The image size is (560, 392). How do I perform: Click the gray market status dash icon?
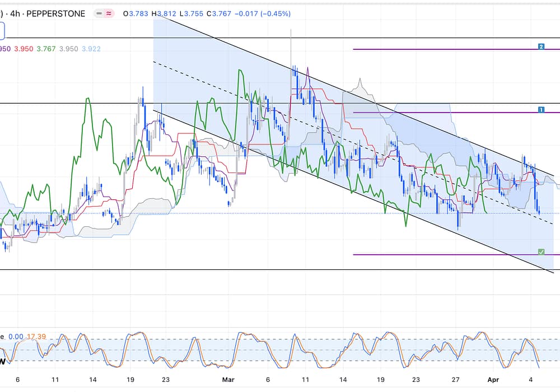(100, 13)
